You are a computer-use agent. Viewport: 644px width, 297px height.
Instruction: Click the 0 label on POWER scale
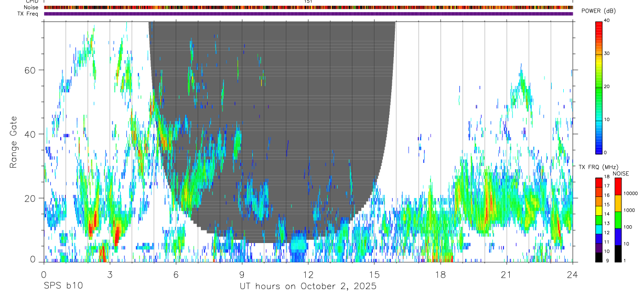click(x=605, y=152)
